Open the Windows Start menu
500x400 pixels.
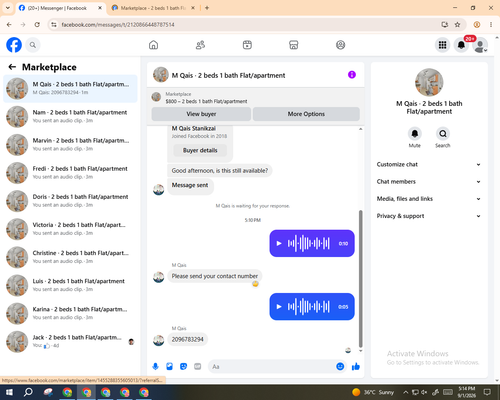tap(9, 392)
